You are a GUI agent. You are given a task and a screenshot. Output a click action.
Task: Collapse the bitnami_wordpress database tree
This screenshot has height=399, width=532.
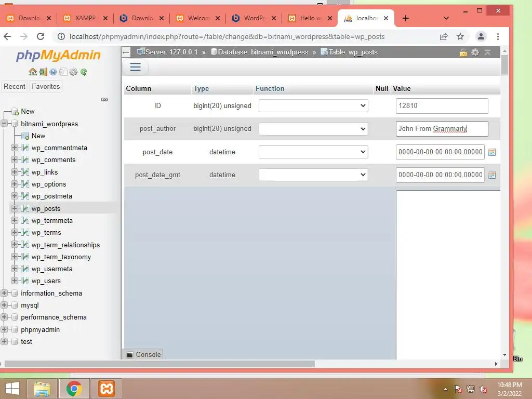(x=4, y=124)
